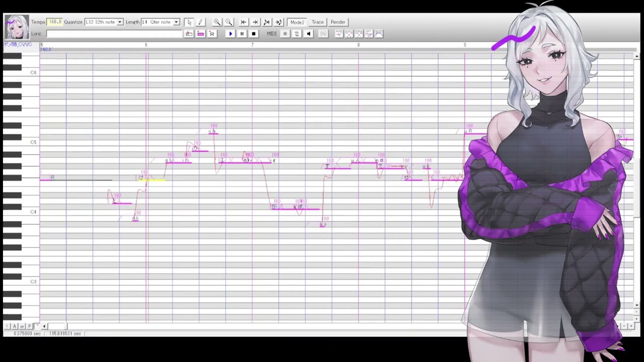This screenshot has width=644, height=362.
Task: Click the Render button
Action: [x=338, y=22]
